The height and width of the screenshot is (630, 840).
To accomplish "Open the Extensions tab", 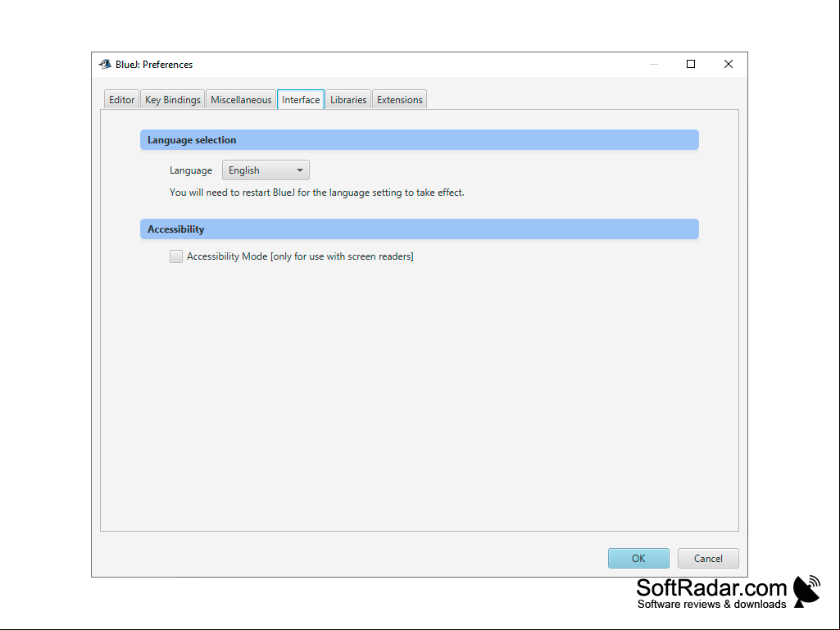I will (x=400, y=100).
